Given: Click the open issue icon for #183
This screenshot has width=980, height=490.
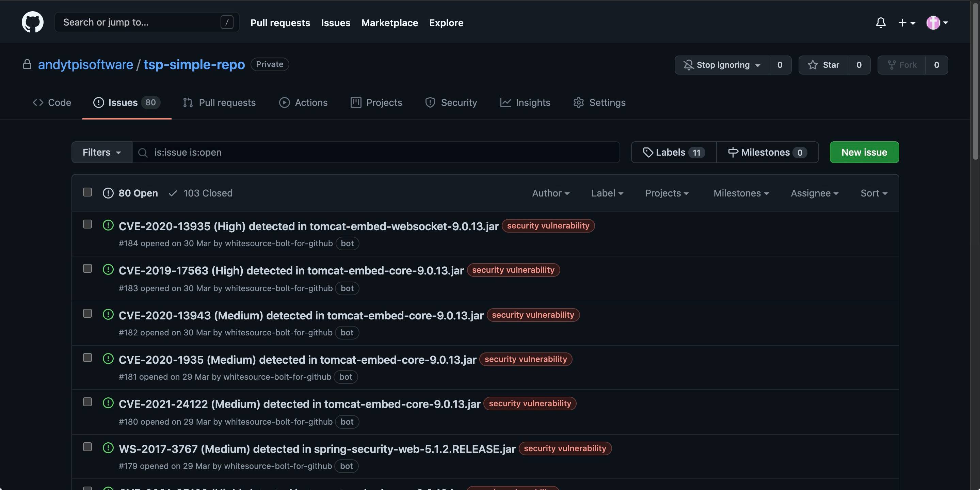Looking at the screenshot, I should pyautogui.click(x=108, y=269).
